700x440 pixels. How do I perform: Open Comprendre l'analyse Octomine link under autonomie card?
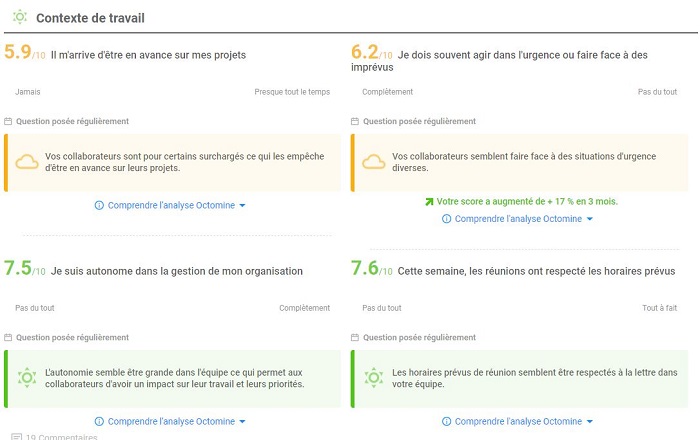click(x=170, y=422)
